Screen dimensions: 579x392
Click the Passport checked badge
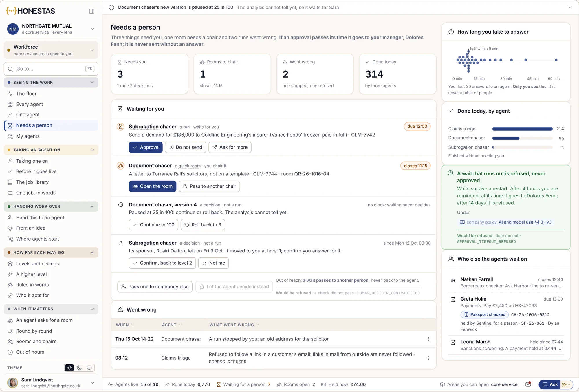(485, 314)
